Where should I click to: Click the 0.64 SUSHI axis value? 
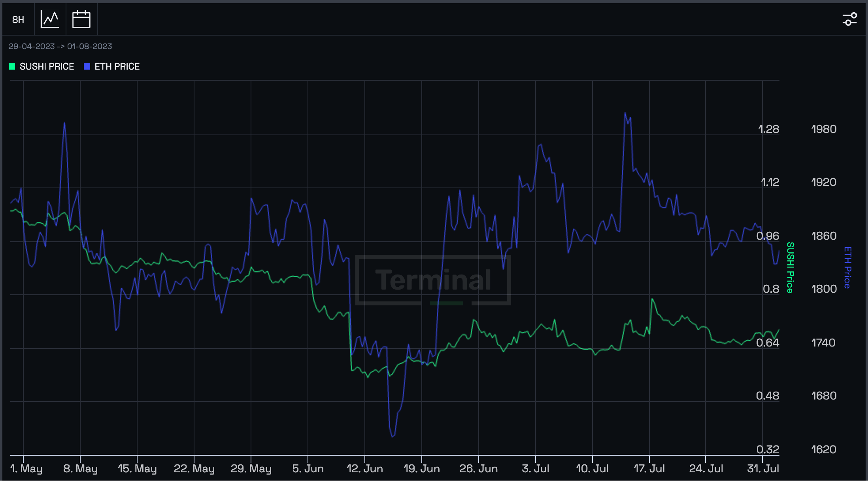768,343
